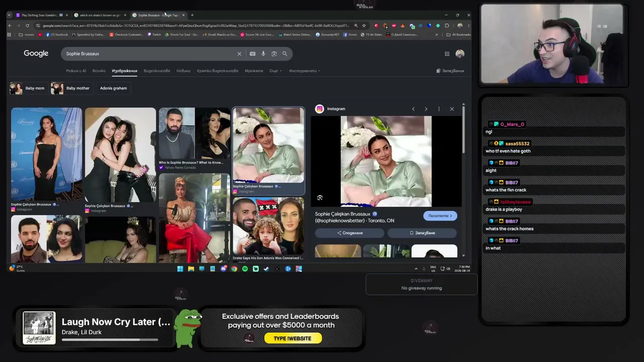The height and width of the screenshot is (362, 644).
Task: Open the on-screen keyboard input tool
Action: pyautogui.click(x=253, y=54)
